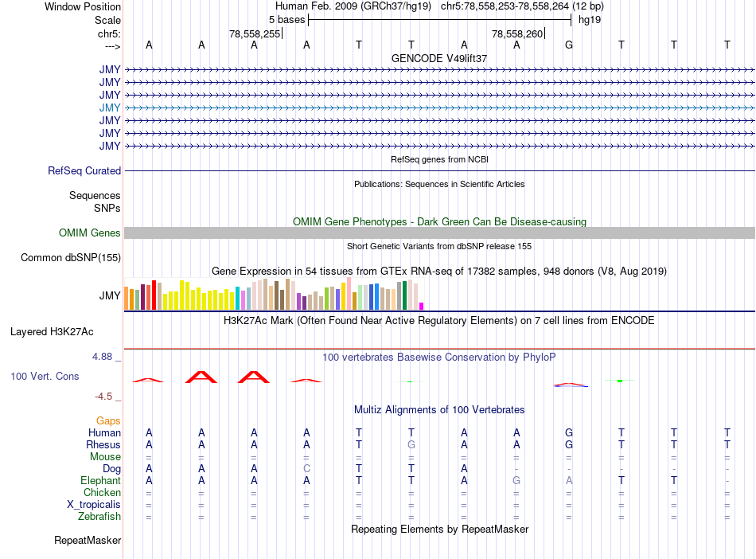The width and height of the screenshot is (756, 559).
Task: Click the 'Scale' label in left column
Action: click(107, 20)
